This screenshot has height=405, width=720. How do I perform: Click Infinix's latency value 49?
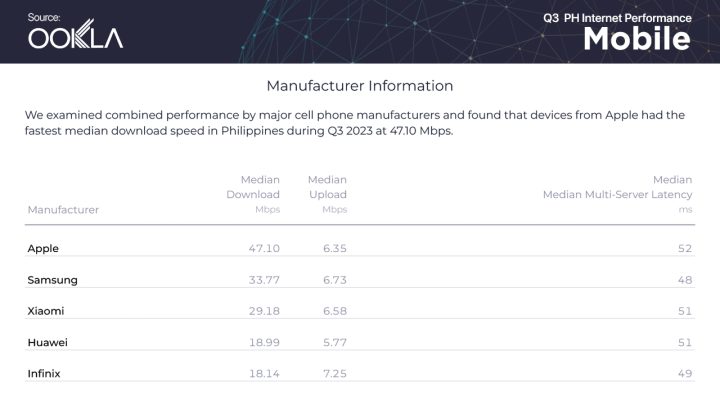(x=685, y=374)
